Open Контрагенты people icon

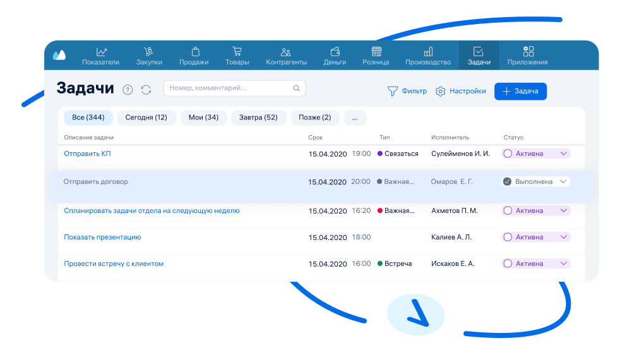tap(286, 52)
